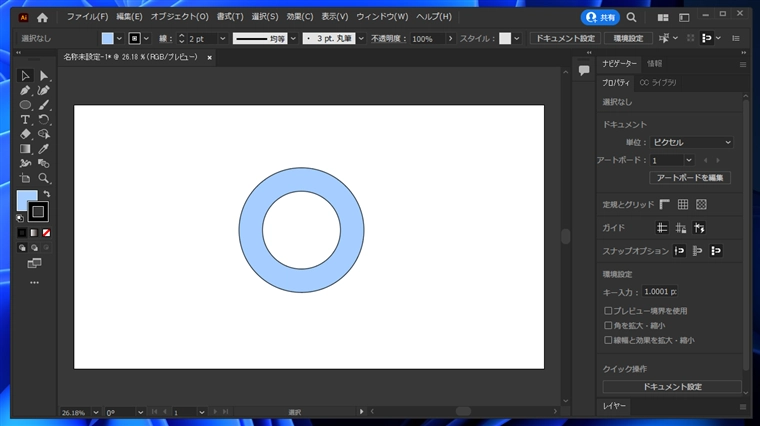Click the fill color swatch in toolbar
This screenshot has height=426, width=760.
[x=24, y=198]
